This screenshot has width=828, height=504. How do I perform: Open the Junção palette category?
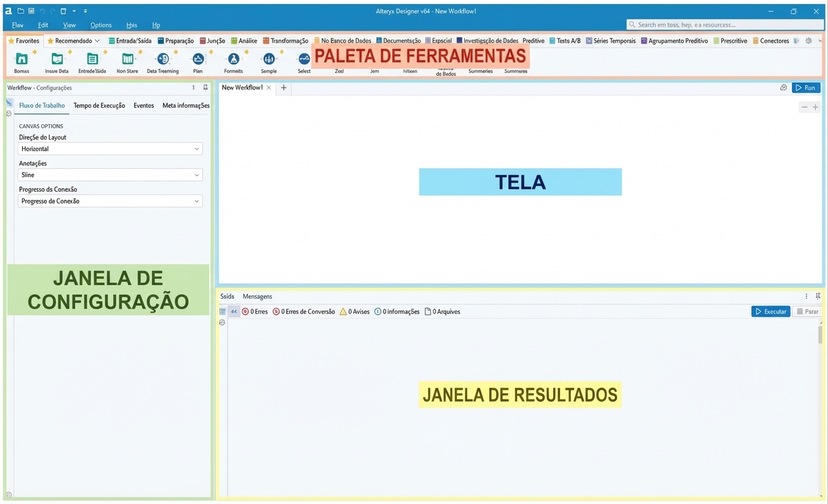pyautogui.click(x=212, y=41)
